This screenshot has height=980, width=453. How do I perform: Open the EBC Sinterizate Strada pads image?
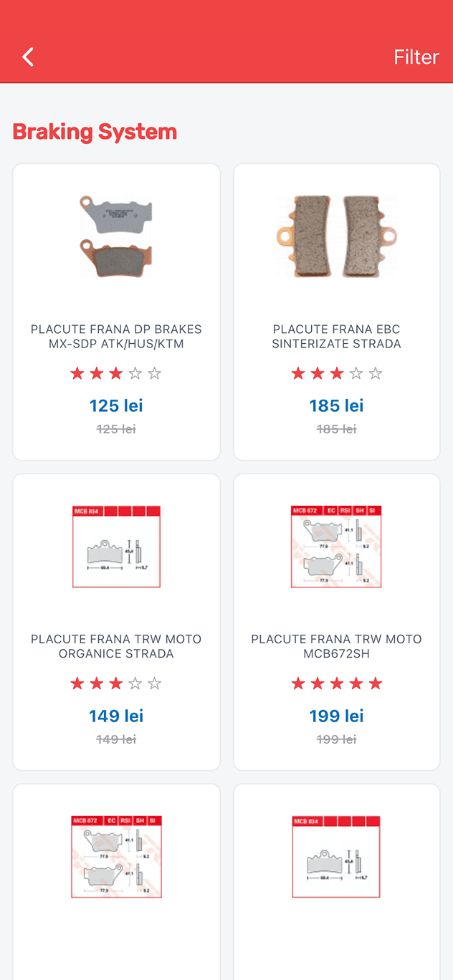[337, 236]
